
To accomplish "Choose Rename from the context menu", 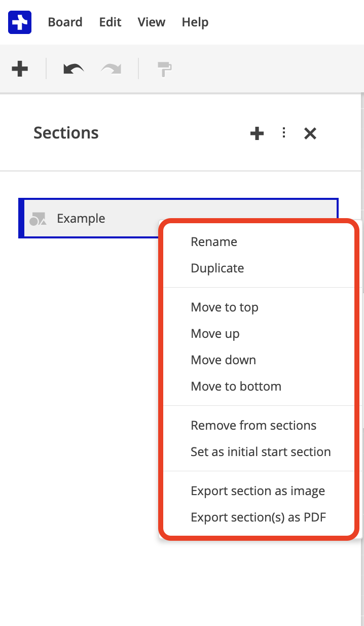I will point(214,242).
